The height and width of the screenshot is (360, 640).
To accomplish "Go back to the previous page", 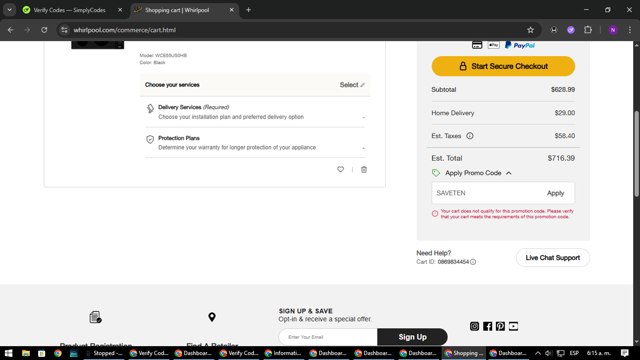I will point(11,30).
